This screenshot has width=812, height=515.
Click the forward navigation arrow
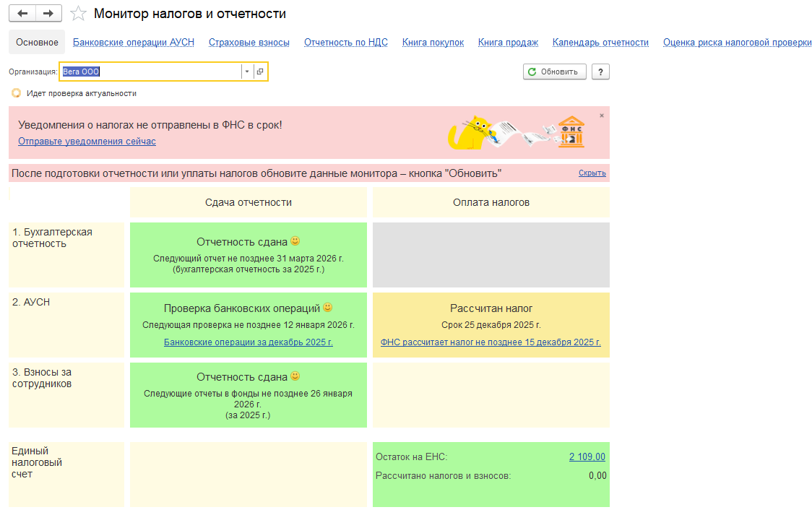[x=48, y=13]
